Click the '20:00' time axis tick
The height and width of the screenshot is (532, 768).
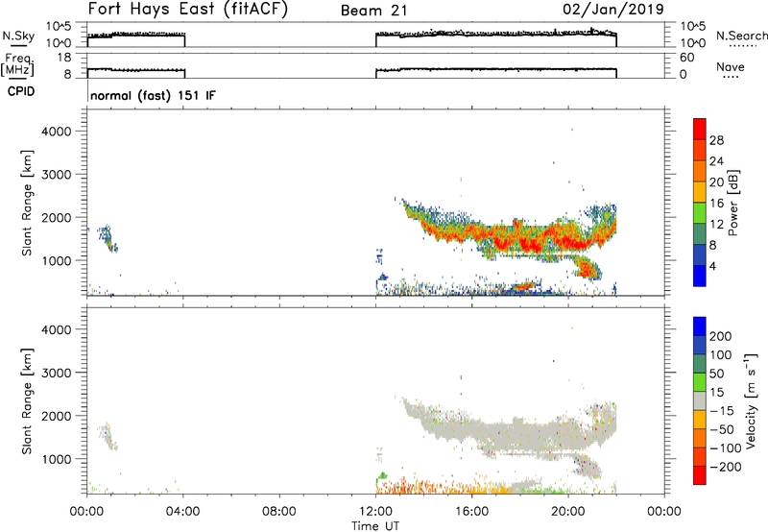click(568, 512)
